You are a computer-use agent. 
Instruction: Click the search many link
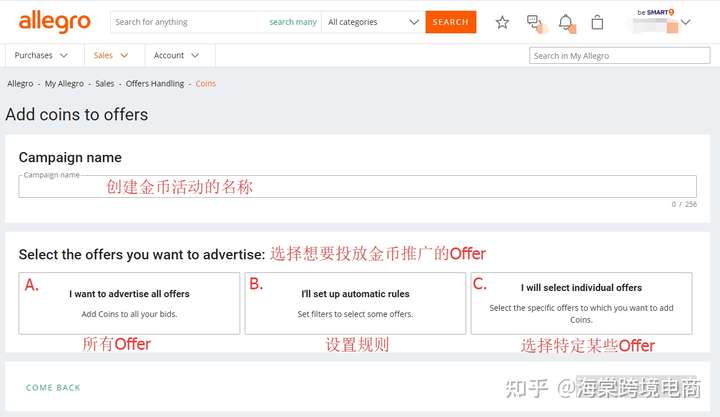293,22
